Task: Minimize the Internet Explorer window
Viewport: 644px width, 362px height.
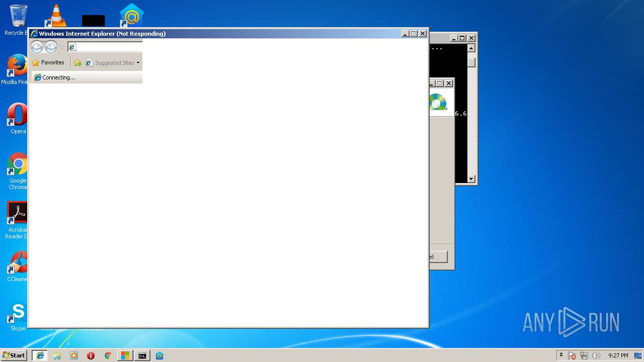Action: pyautogui.click(x=405, y=34)
